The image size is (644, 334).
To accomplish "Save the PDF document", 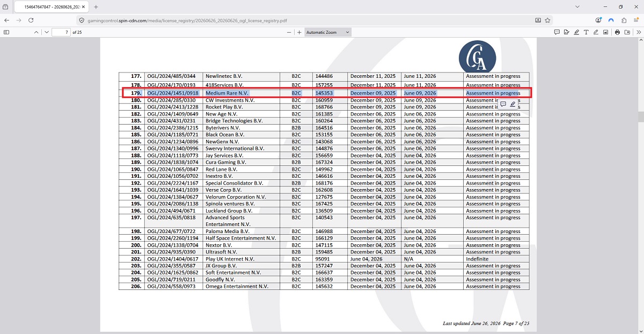I will click(x=627, y=32).
